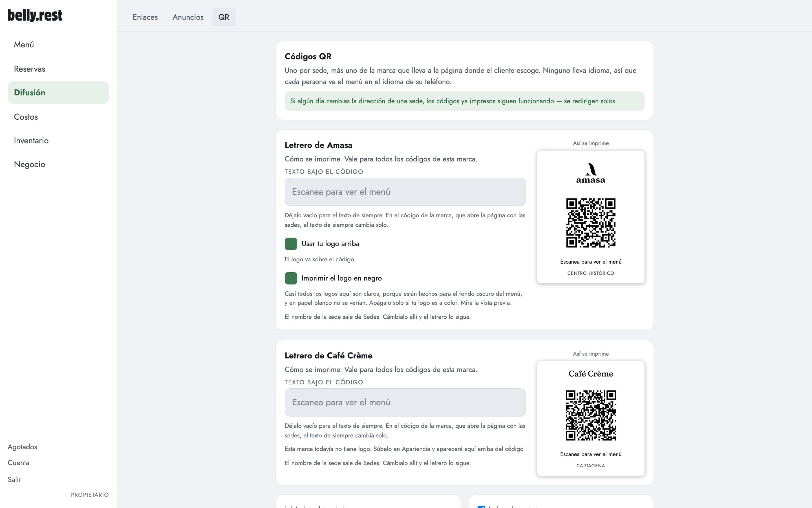Click the belly.rest logo
Viewport: 812px width, 508px height.
pos(35,16)
